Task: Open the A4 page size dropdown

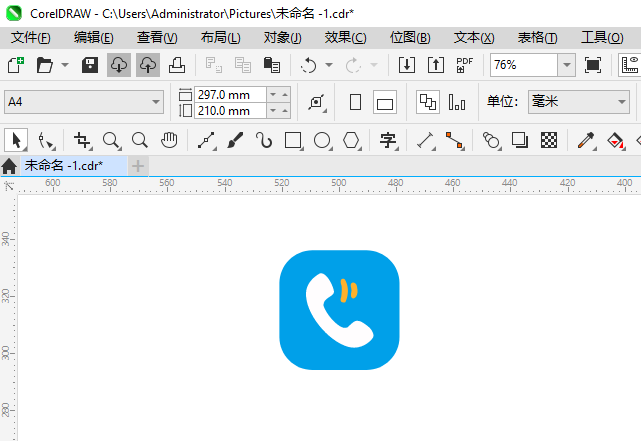Action: 155,102
